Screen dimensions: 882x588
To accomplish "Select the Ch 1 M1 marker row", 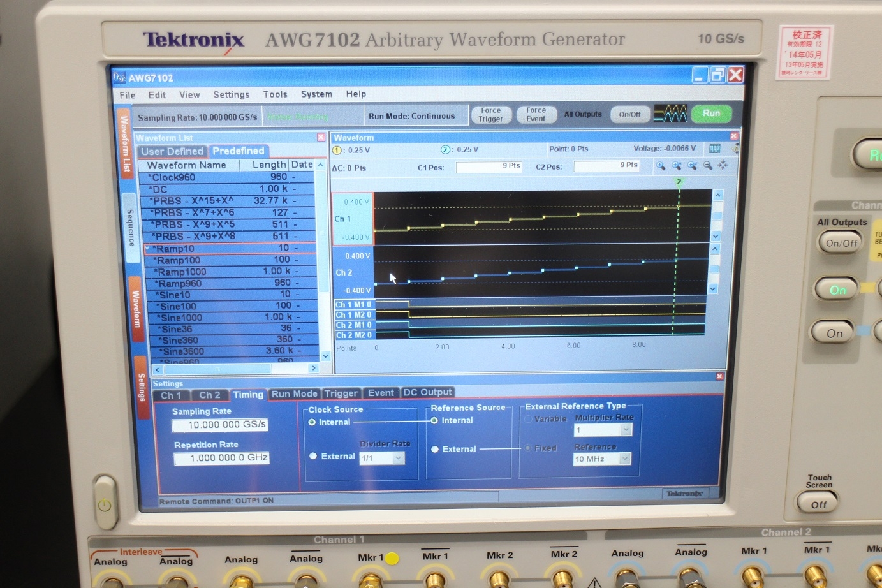I will click(354, 305).
